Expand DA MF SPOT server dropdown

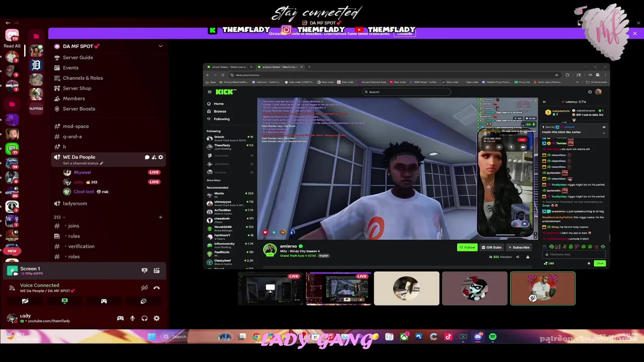click(x=160, y=46)
